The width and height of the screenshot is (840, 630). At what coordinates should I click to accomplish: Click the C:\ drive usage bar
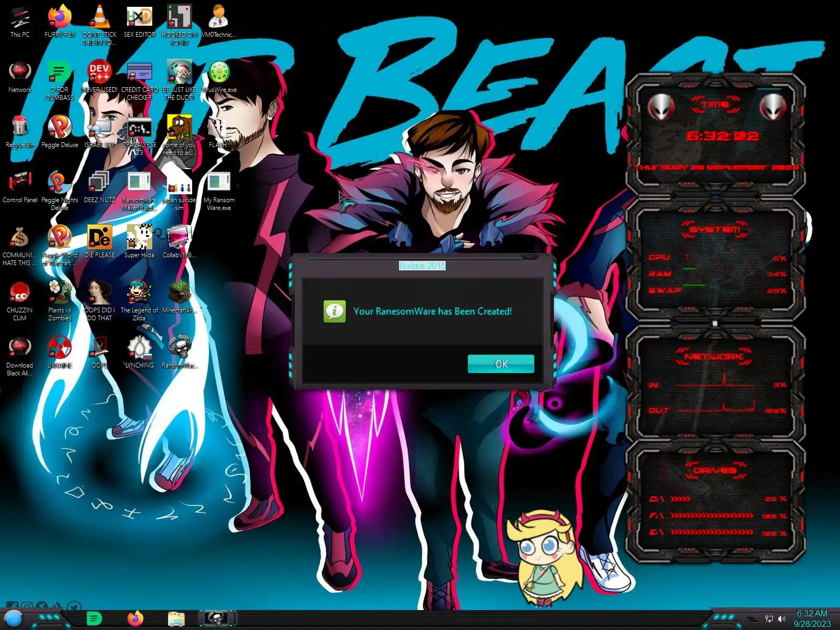pos(680,499)
